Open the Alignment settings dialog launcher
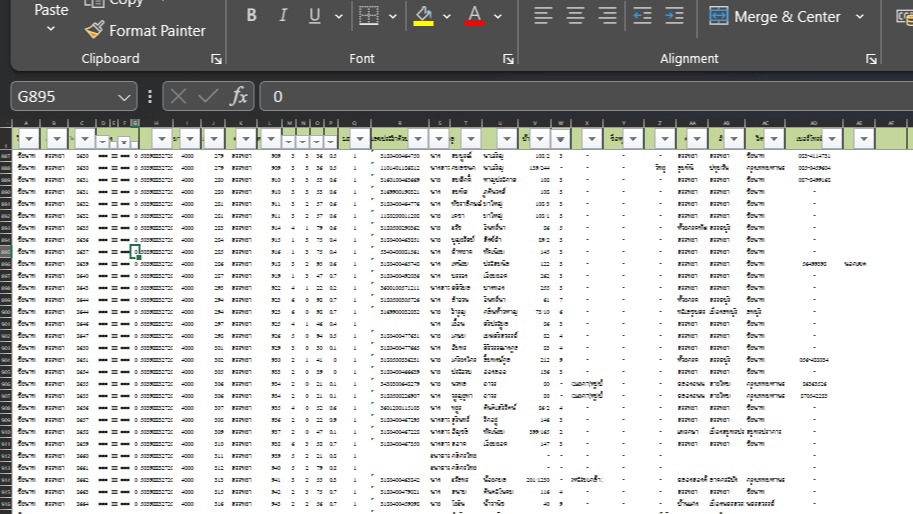913x514 pixels. point(871,59)
